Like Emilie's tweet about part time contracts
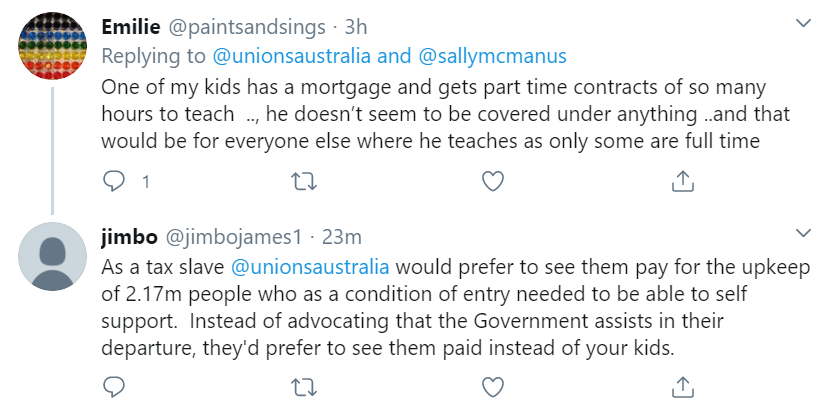Viewport: 833px width, 414px height. (x=492, y=181)
